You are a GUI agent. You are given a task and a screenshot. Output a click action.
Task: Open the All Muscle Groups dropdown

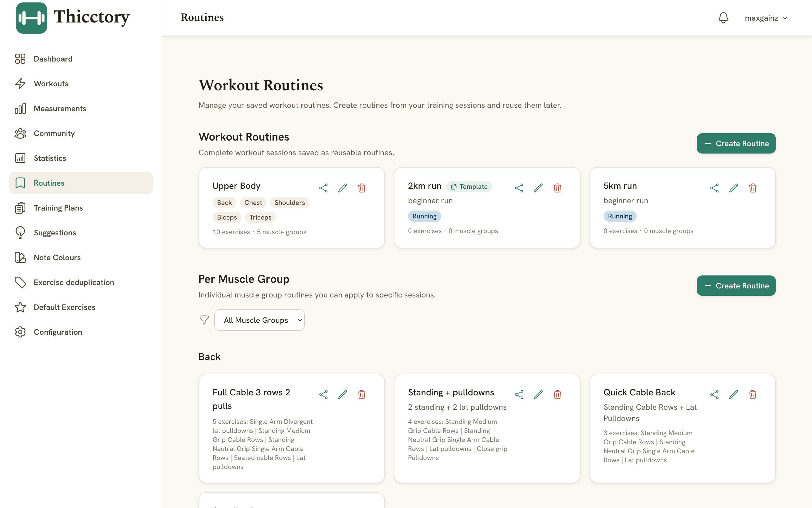click(259, 320)
